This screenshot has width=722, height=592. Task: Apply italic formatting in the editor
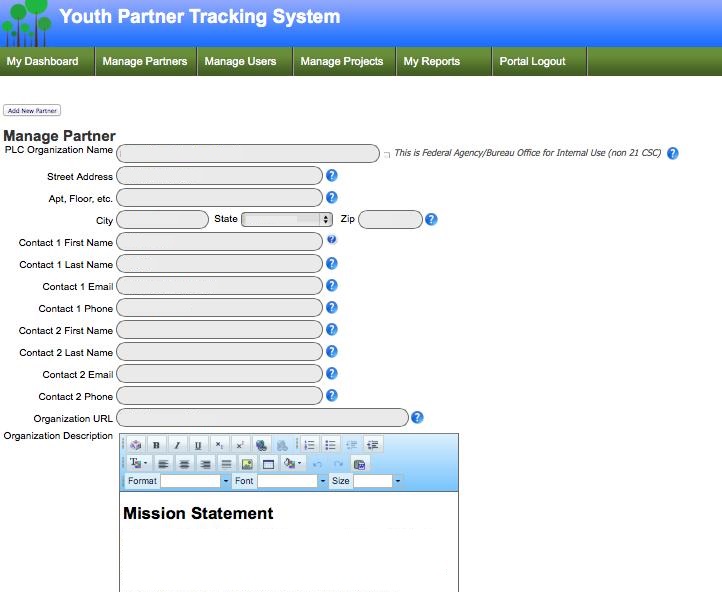click(177, 445)
